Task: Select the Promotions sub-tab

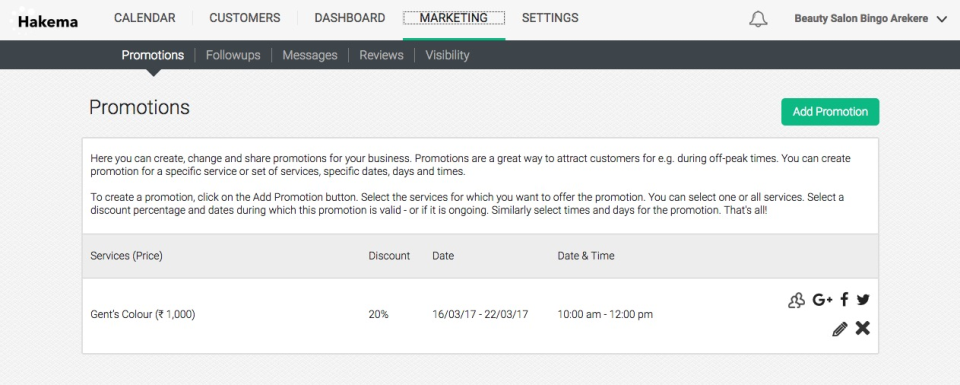Action: 152,55
